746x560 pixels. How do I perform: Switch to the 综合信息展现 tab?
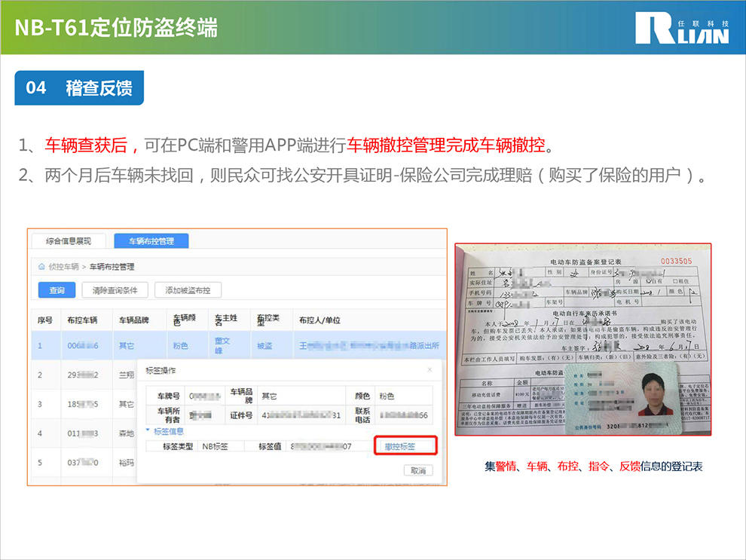pyautogui.click(x=69, y=241)
